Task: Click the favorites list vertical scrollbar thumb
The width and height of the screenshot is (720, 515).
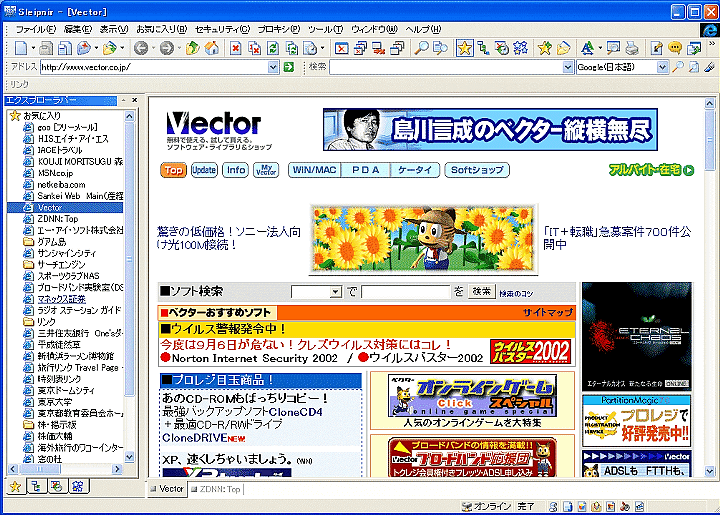Action: pyautogui.click(x=129, y=259)
